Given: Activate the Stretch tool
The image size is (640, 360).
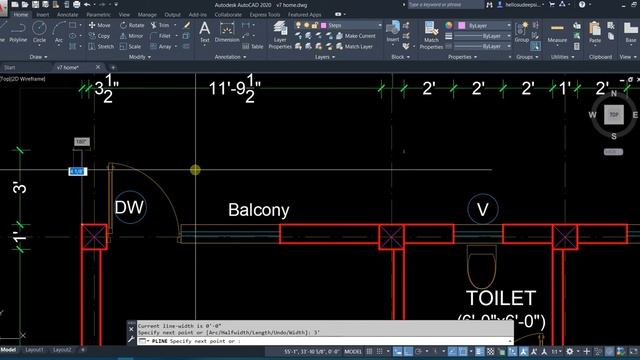Looking at the screenshot, I should 101,47.
